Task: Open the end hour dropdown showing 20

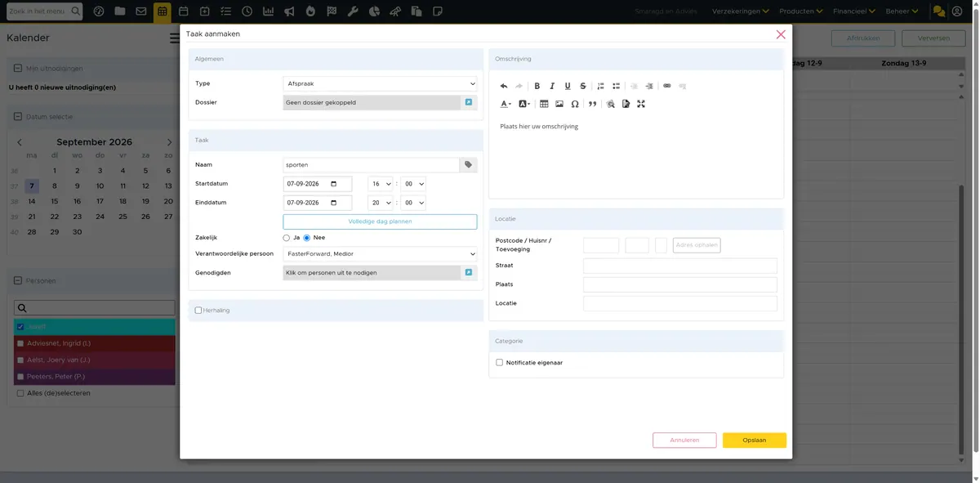Action: pos(380,203)
